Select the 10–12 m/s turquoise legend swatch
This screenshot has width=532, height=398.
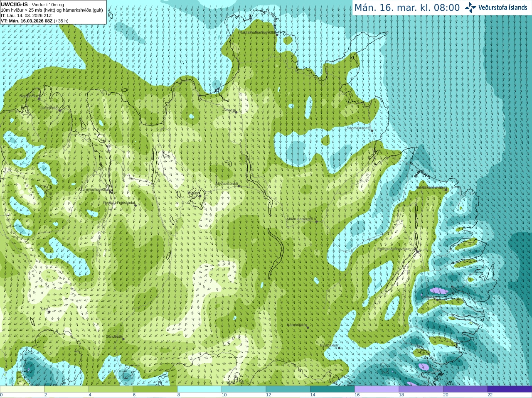coord(244,389)
